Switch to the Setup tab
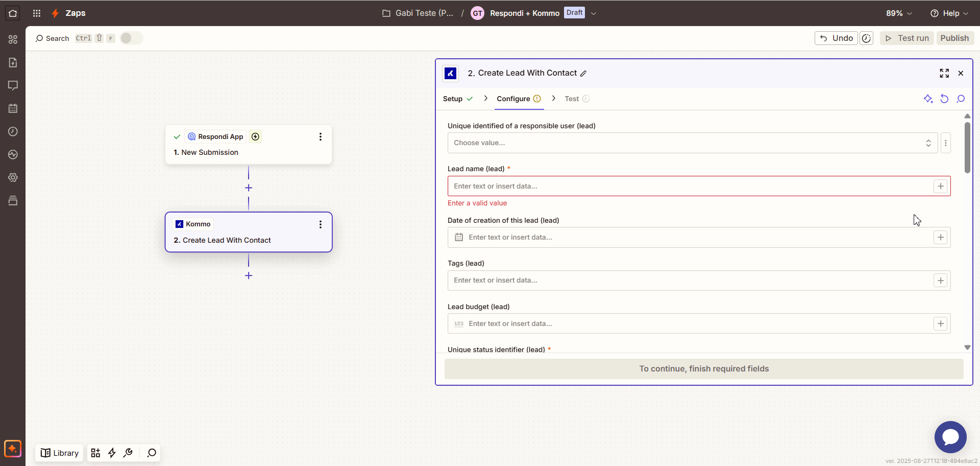980x466 pixels. [457, 99]
